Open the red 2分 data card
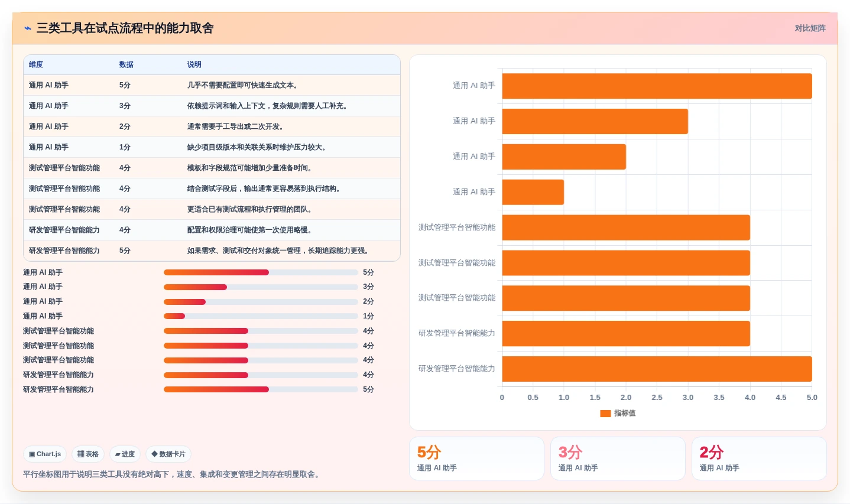The height and width of the screenshot is (504, 850). click(x=759, y=459)
